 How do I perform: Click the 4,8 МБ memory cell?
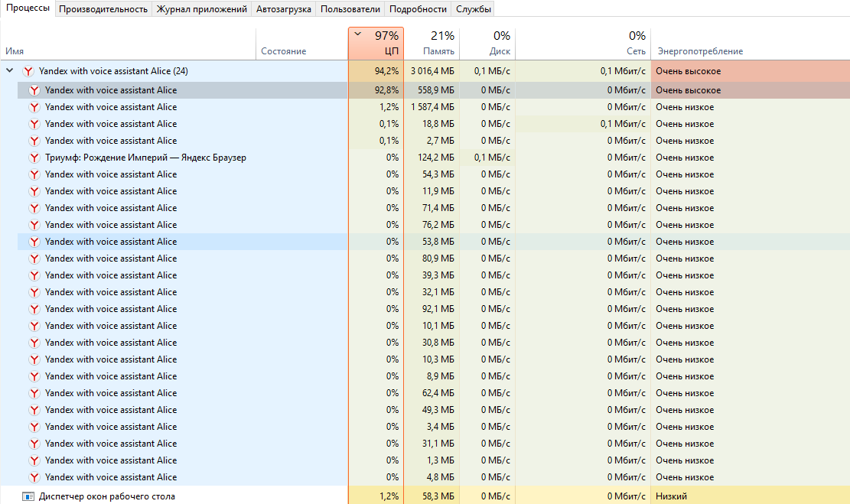[x=432, y=477]
